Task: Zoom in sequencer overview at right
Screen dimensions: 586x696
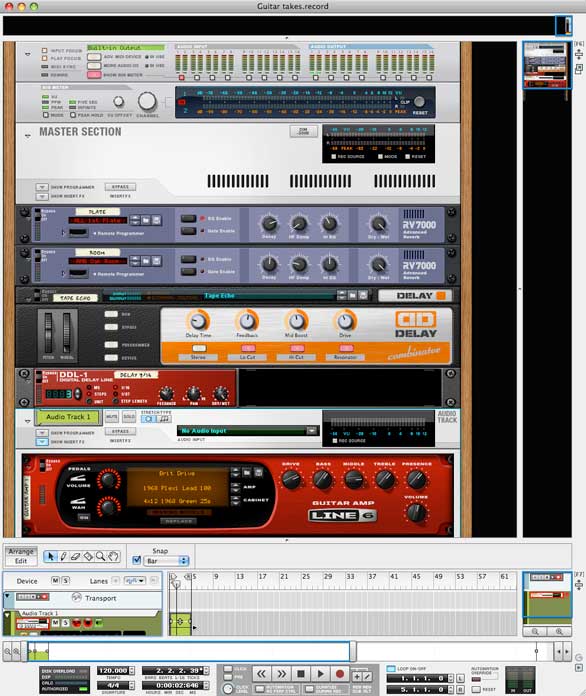Action: (559, 631)
